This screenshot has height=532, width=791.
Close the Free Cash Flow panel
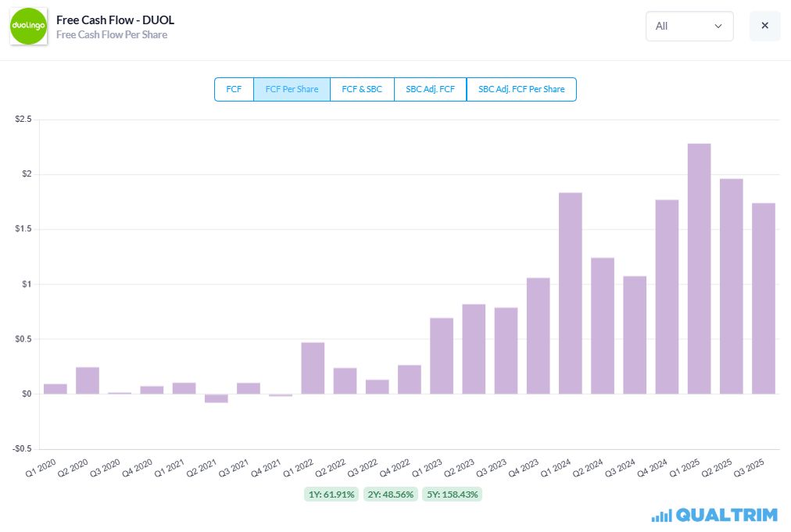tap(764, 26)
